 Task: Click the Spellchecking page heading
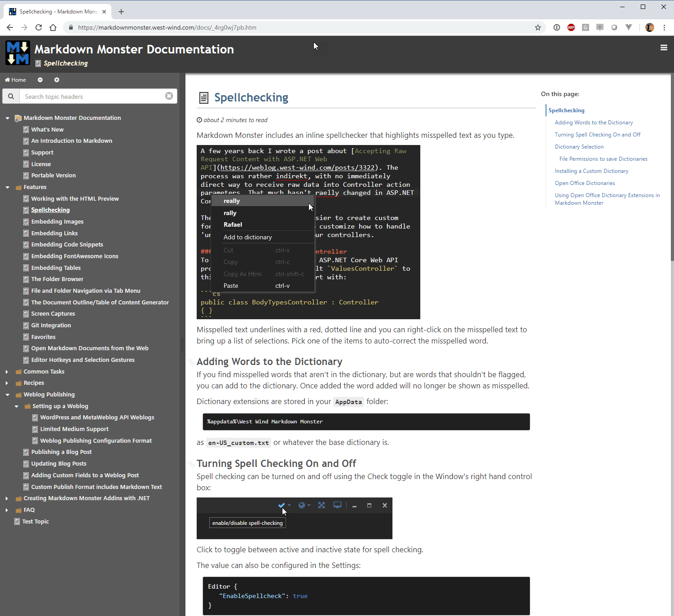pyautogui.click(x=251, y=97)
